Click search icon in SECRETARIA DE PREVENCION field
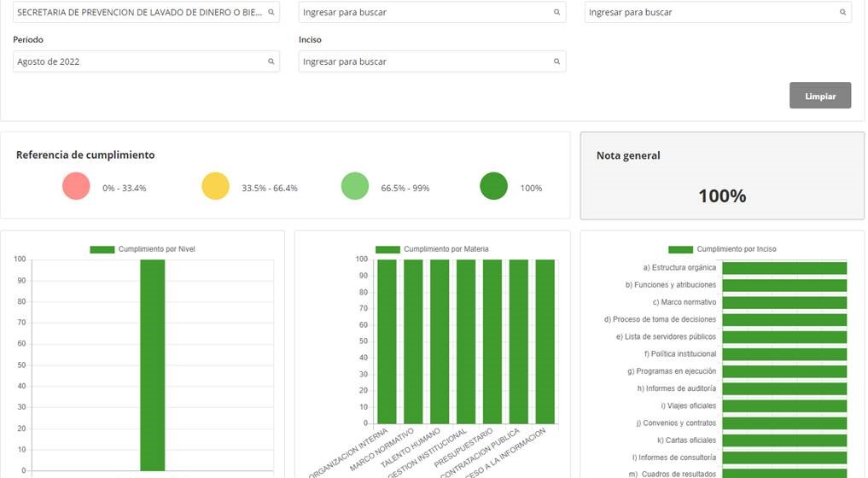Viewport: 868px width, 478px height. [271, 12]
